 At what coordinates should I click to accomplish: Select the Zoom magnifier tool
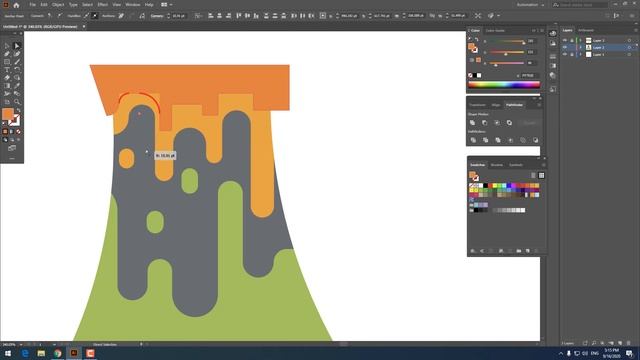(17, 102)
